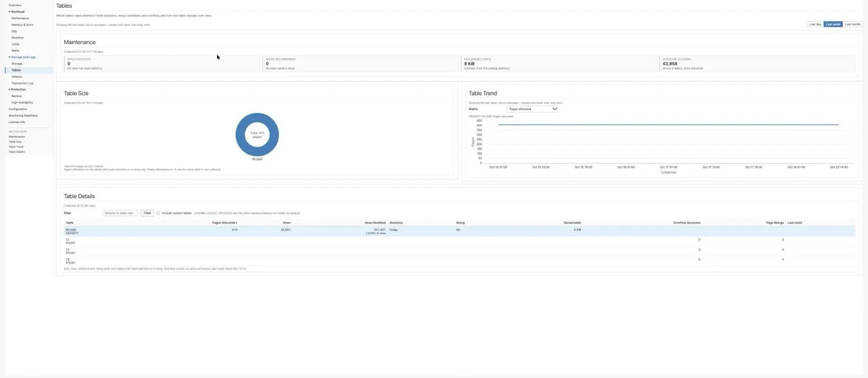Sort by Page Reorgs column header
The width and height of the screenshot is (868, 378).
[775, 223]
